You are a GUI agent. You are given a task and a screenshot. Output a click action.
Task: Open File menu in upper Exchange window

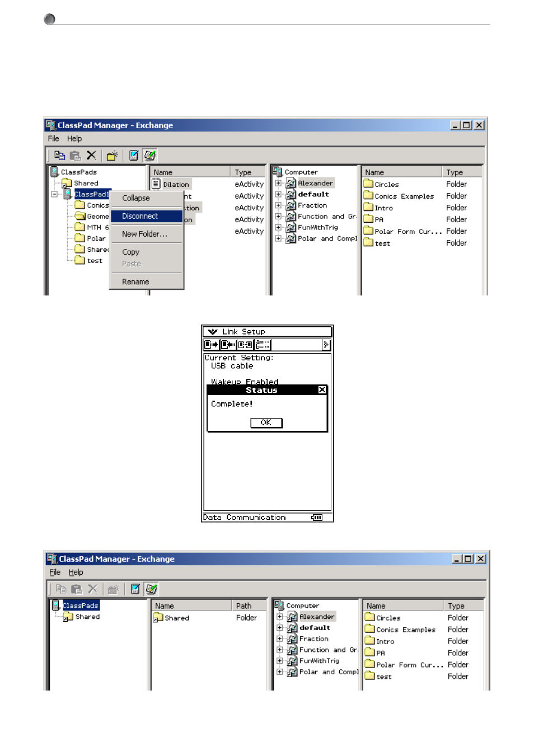[x=54, y=139]
